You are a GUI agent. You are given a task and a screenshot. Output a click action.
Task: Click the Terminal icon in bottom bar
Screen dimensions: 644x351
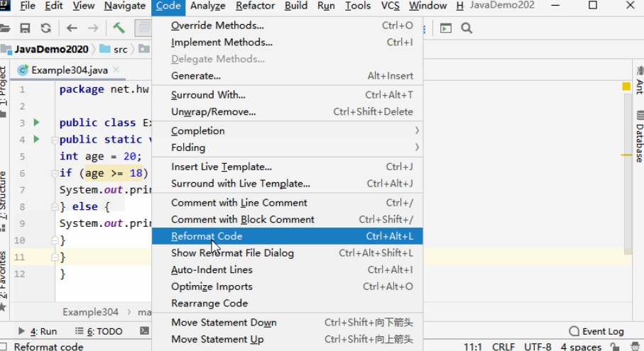pyautogui.click(x=144, y=331)
